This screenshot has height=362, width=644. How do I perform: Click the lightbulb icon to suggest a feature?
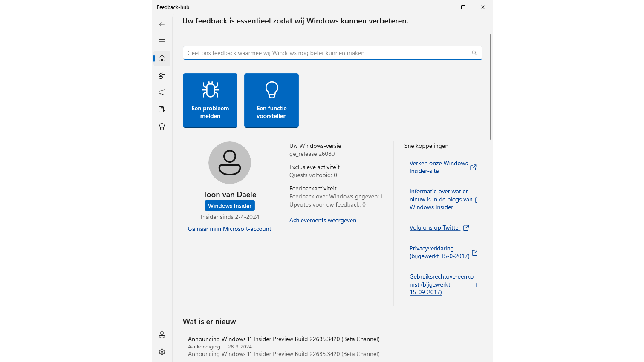coord(271,89)
